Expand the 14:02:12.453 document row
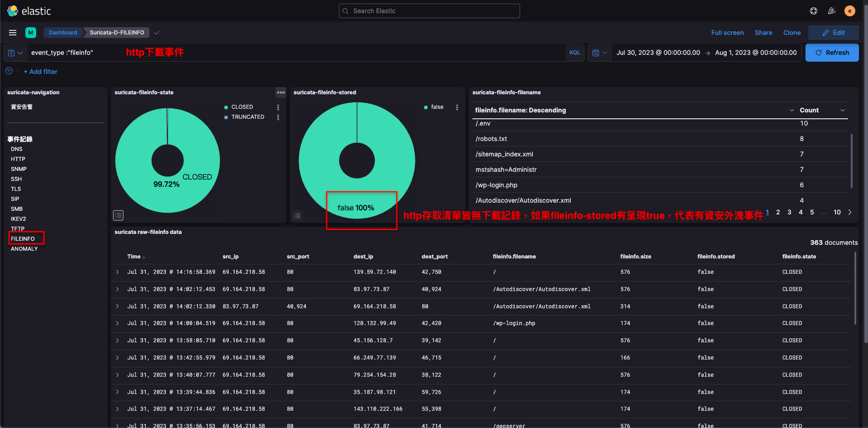Screen dimensions: 868x428 point(117,289)
